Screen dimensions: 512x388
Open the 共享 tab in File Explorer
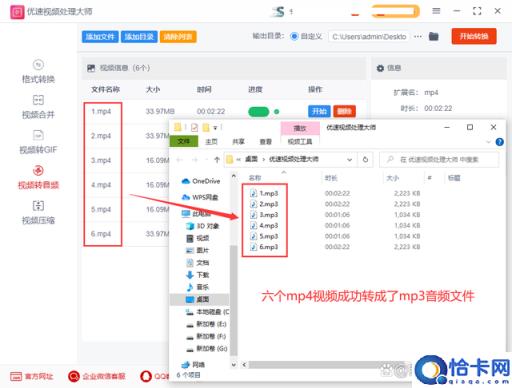click(238, 142)
